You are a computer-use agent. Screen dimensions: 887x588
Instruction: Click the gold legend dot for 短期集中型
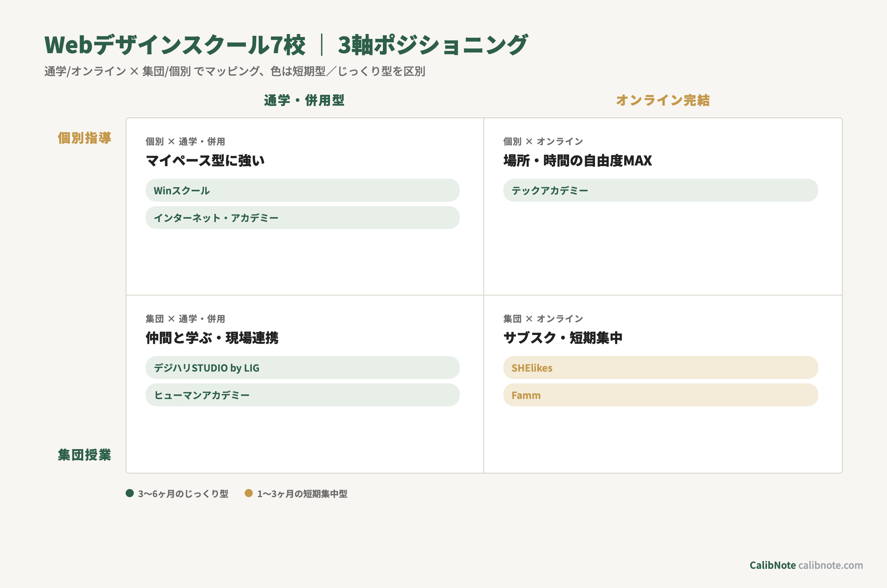click(249, 493)
